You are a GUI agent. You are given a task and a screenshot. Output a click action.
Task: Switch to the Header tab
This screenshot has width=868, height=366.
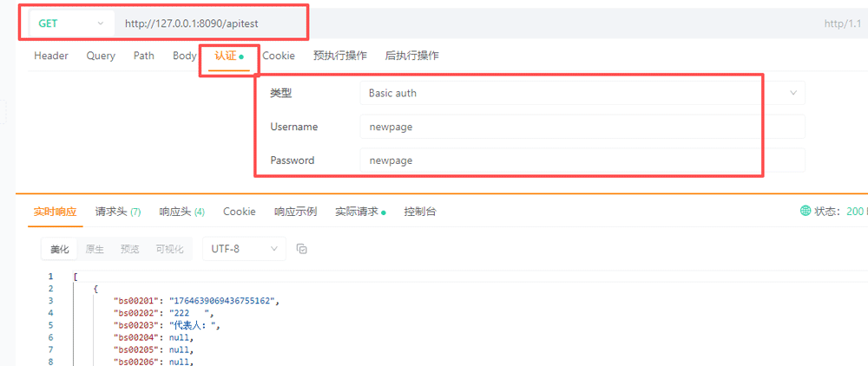(51, 56)
